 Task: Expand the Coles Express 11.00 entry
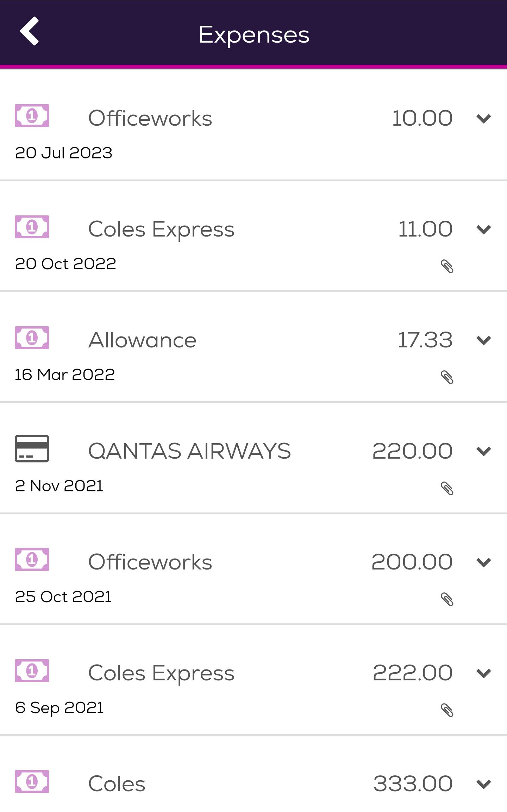click(x=483, y=229)
